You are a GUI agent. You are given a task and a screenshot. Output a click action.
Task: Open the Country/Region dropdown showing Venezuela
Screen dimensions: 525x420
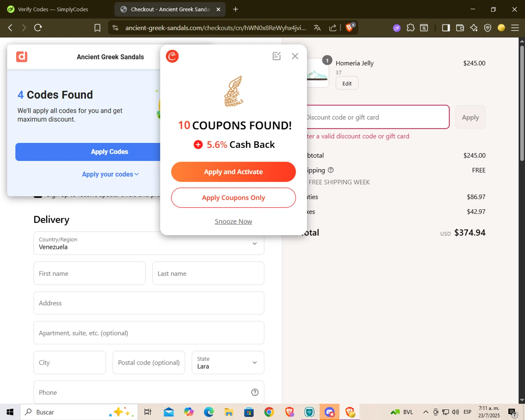tap(149, 243)
